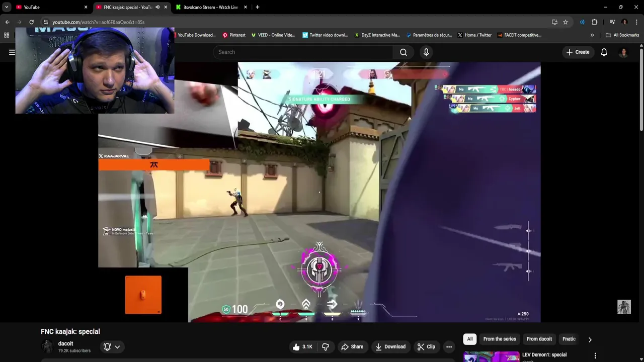This screenshot has height=362, width=644.
Task: Select the All filter chip
Action: (470, 339)
